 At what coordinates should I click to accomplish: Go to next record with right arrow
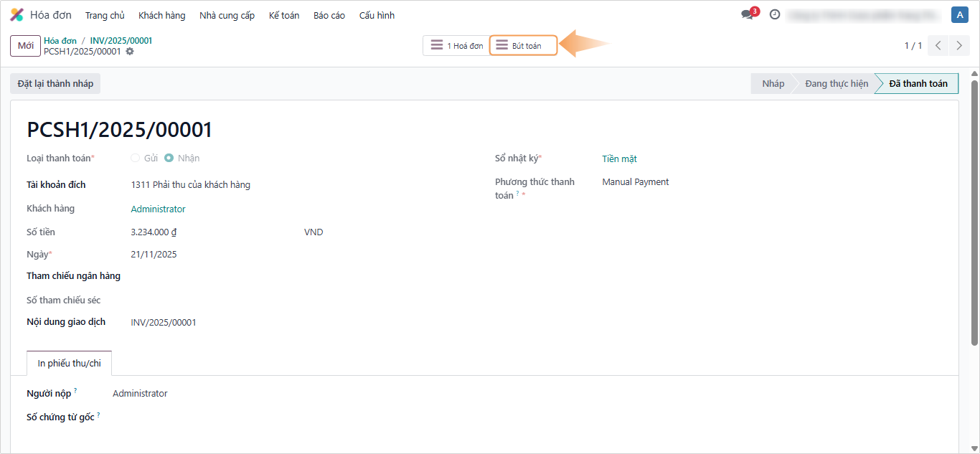(959, 46)
